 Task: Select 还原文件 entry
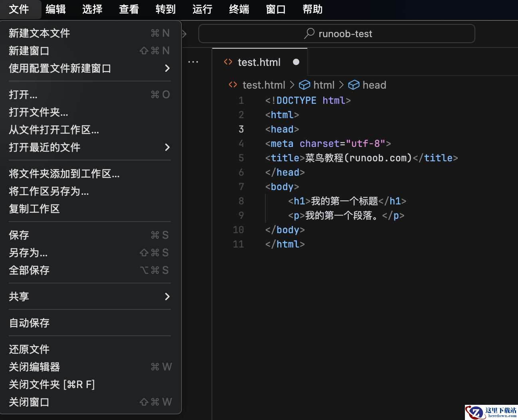(x=91, y=349)
